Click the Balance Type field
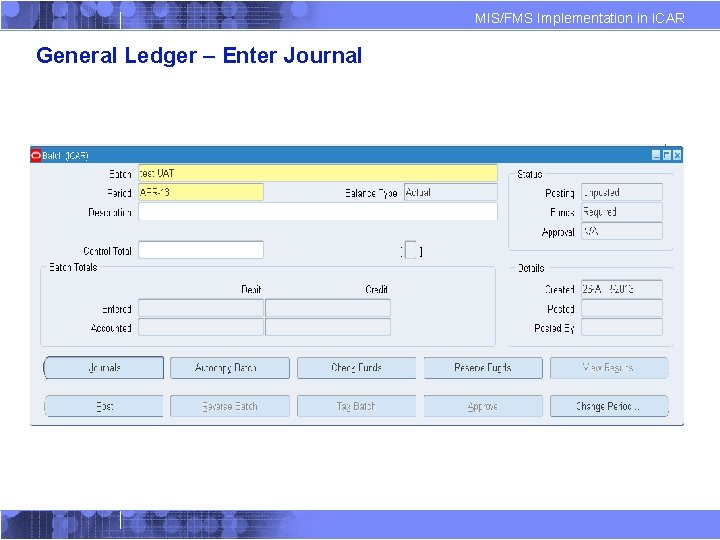Screen dimensions: 720x540 450,192
